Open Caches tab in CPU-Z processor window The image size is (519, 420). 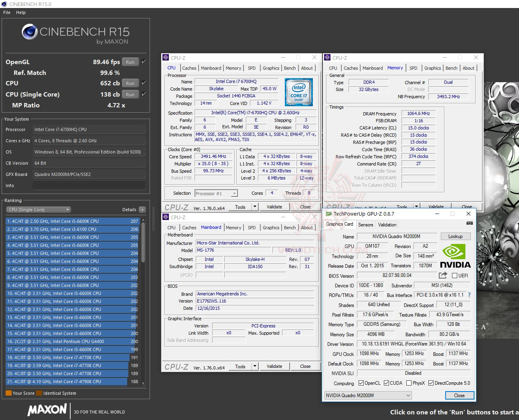189,68
